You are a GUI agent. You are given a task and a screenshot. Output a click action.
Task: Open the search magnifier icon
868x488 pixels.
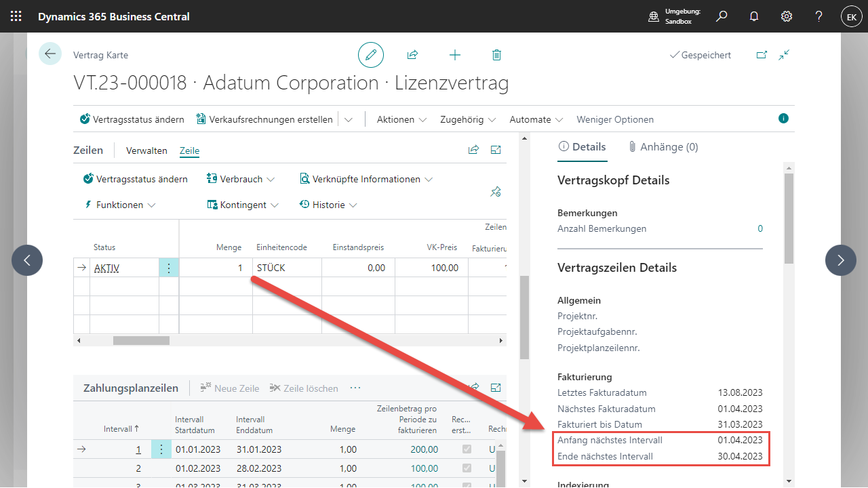(x=722, y=16)
